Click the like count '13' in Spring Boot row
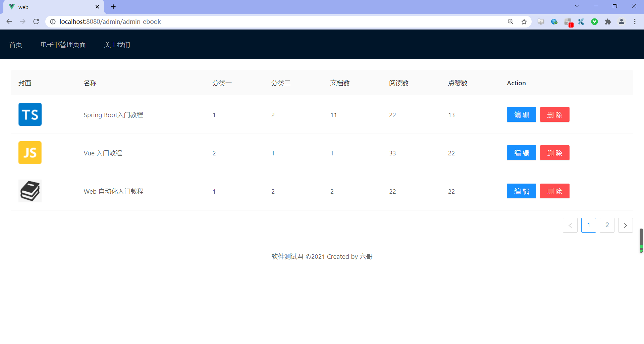 click(451, 115)
